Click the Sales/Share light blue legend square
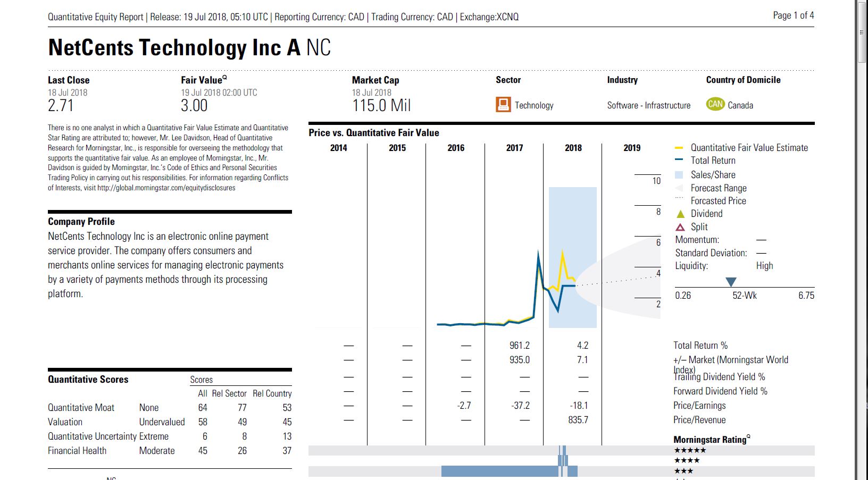 click(679, 175)
